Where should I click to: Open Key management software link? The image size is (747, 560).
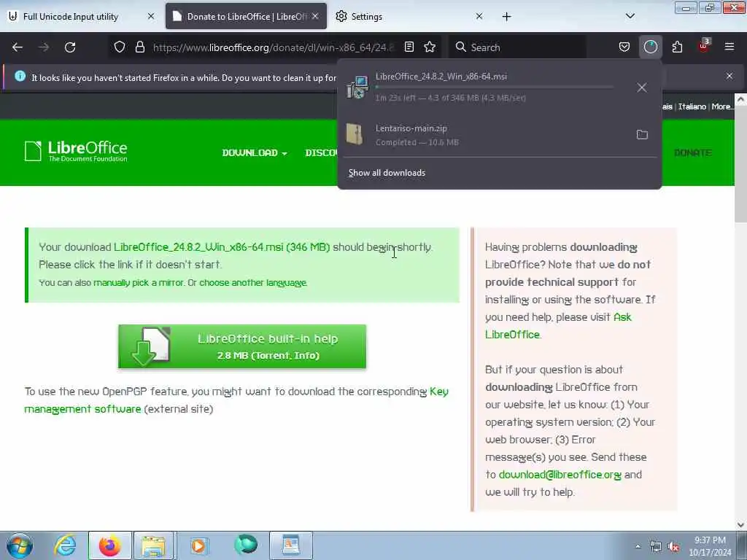coord(236,400)
